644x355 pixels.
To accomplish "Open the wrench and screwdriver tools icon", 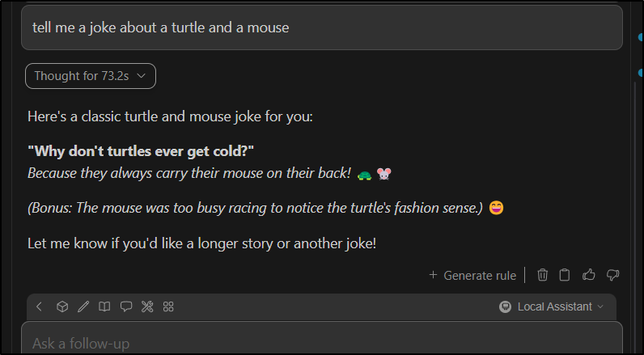I will (147, 306).
